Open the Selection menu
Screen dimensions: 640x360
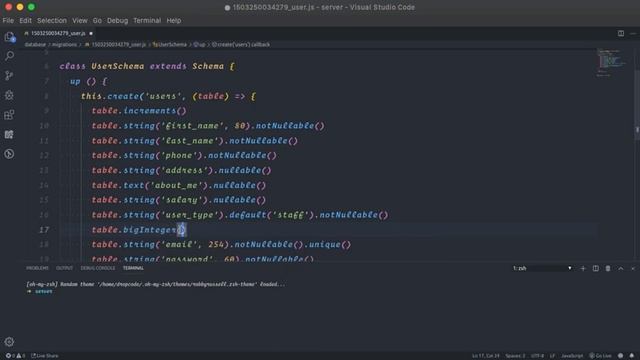(x=52, y=20)
